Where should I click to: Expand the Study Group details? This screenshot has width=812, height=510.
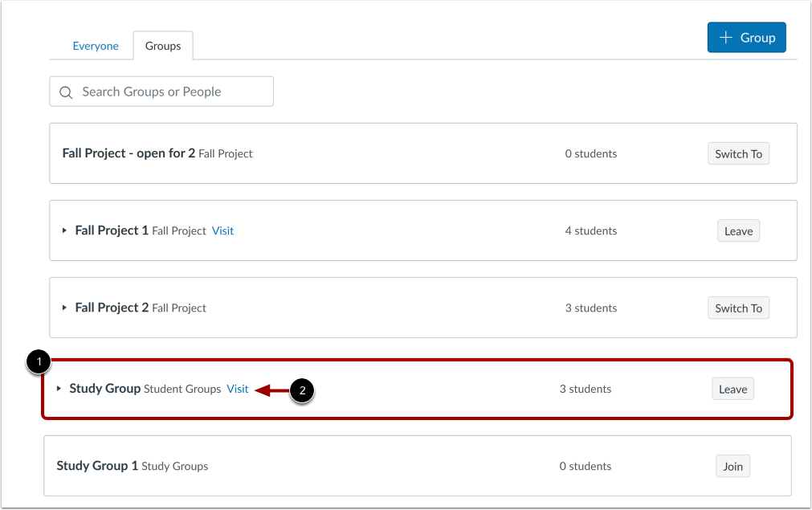pyautogui.click(x=58, y=389)
